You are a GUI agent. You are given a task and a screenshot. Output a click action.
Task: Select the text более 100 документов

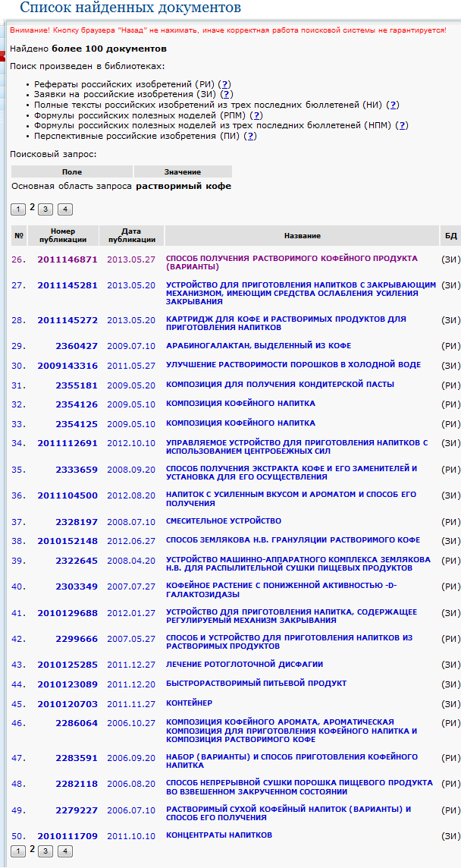(110, 49)
